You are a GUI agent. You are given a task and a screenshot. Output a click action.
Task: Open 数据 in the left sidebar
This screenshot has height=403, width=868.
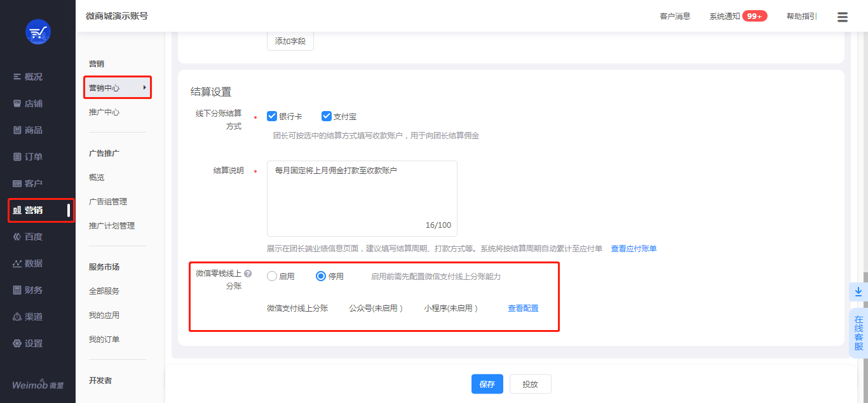28,263
